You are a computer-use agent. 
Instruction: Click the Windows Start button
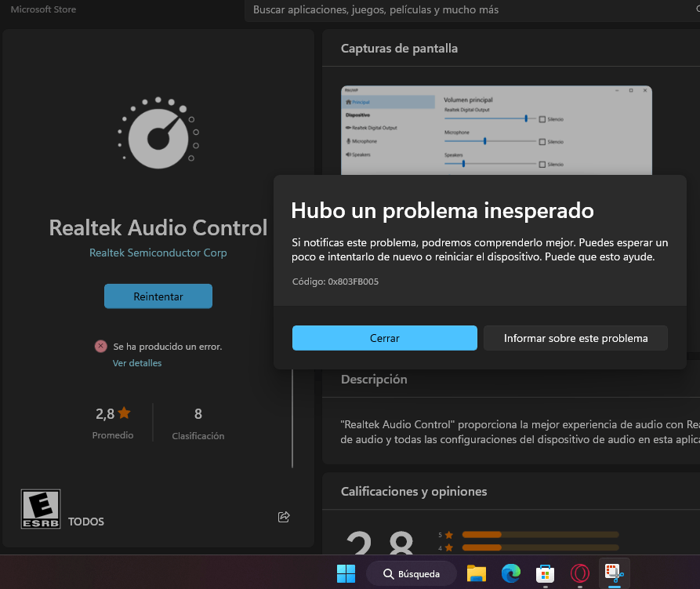pyautogui.click(x=345, y=573)
